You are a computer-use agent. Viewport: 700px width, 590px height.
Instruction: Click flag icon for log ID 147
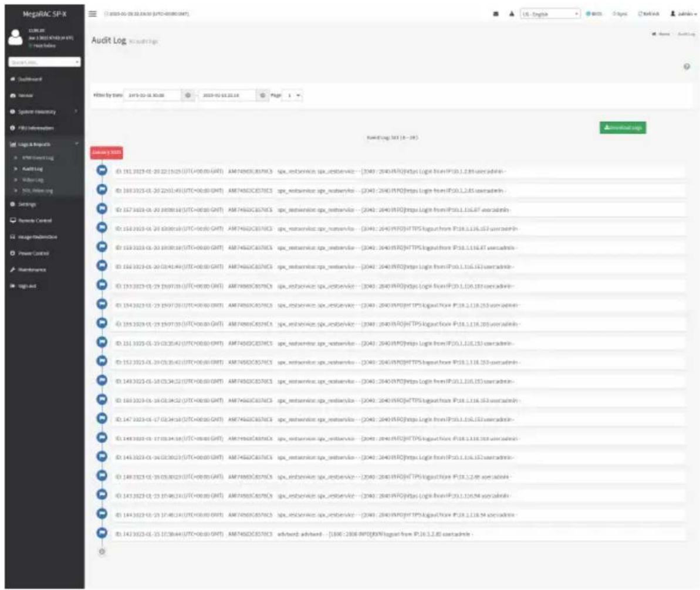[x=102, y=418]
